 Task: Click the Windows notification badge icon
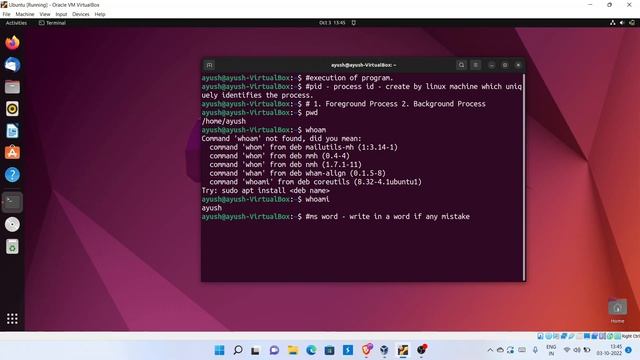pyautogui.click(x=629, y=350)
